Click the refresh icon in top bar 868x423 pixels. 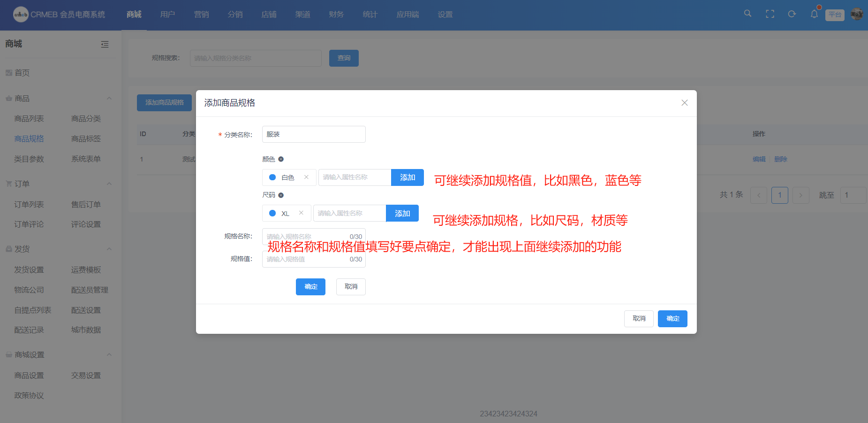[x=792, y=14]
